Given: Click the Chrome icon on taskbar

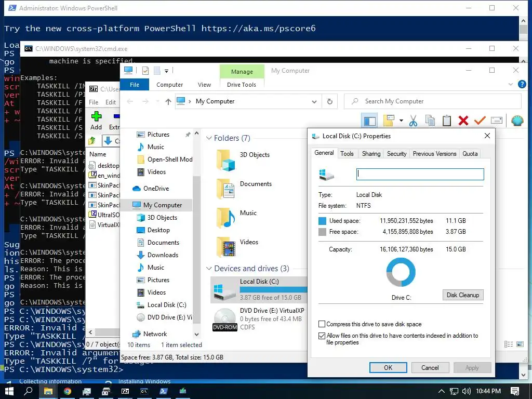Looking at the screenshot, I should point(68,391).
